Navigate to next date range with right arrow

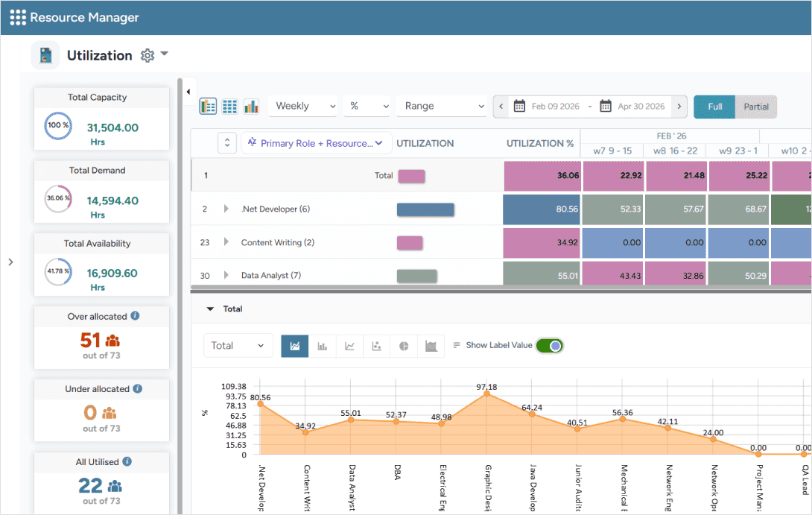point(679,106)
